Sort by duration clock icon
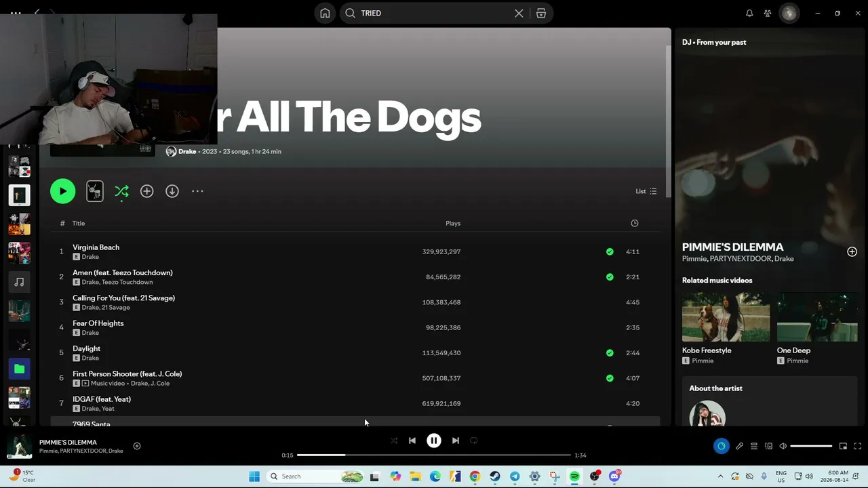This screenshot has height=488, width=868. tap(635, 223)
